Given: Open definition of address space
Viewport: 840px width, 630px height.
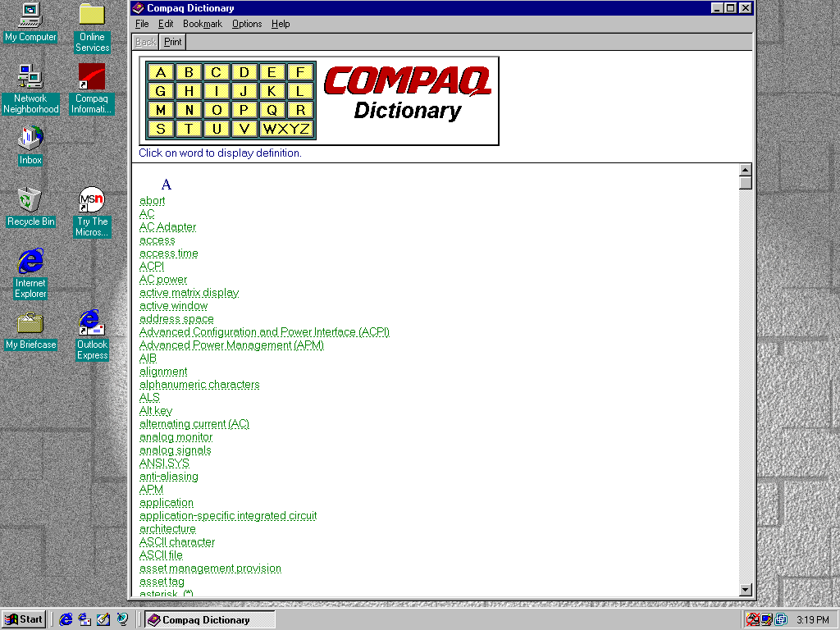Looking at the screenshot, I should [x=176, y=319].
